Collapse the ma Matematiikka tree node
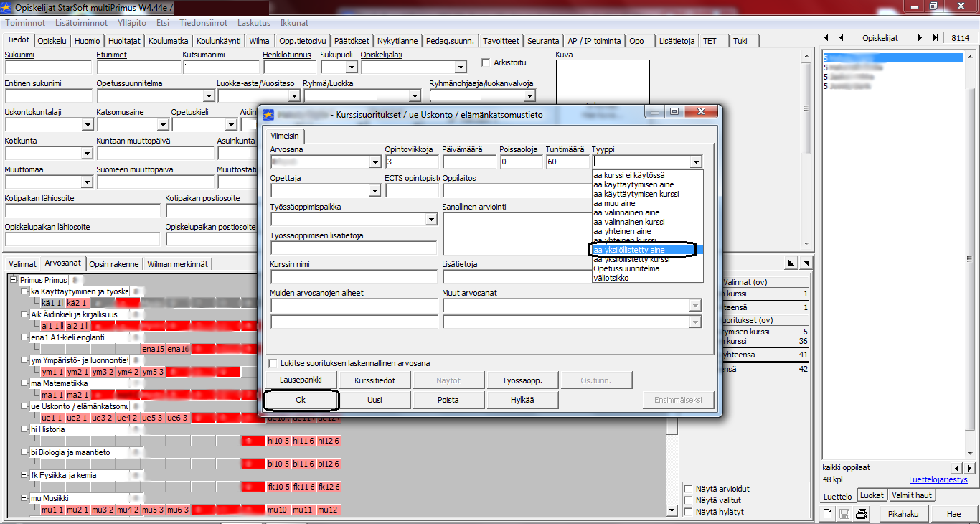 point(24,383)
